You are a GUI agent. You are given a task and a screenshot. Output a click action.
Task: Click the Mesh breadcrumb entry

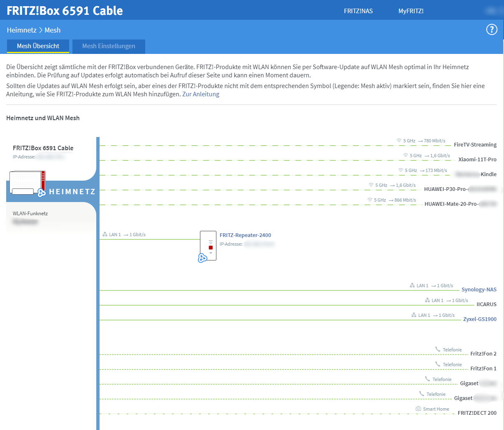click(53, 30)
